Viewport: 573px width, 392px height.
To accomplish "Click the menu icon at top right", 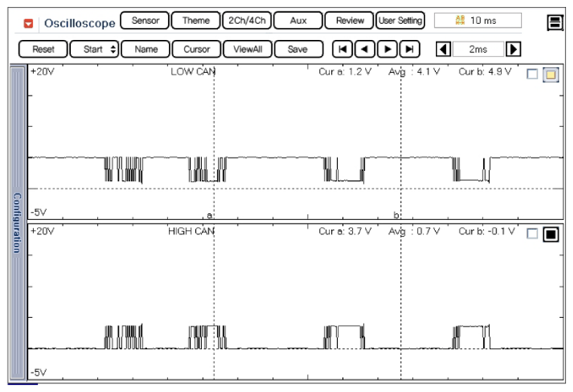I will (x=556, y=23).
